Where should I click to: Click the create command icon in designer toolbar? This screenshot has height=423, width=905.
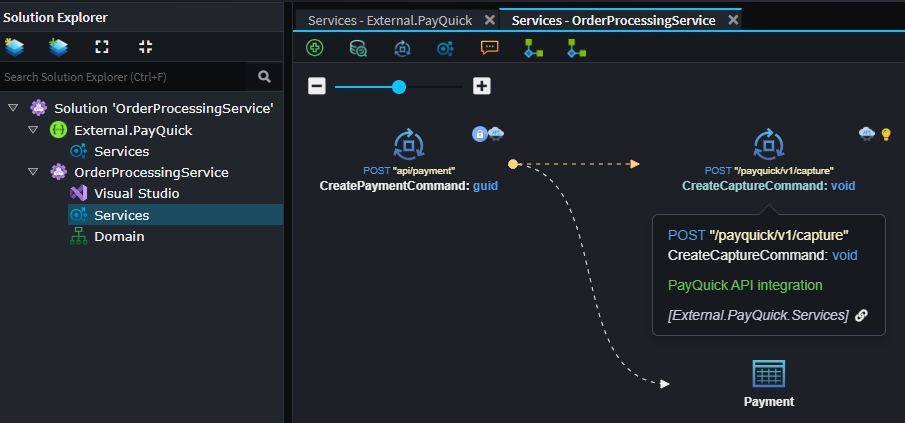pos(402,48)
